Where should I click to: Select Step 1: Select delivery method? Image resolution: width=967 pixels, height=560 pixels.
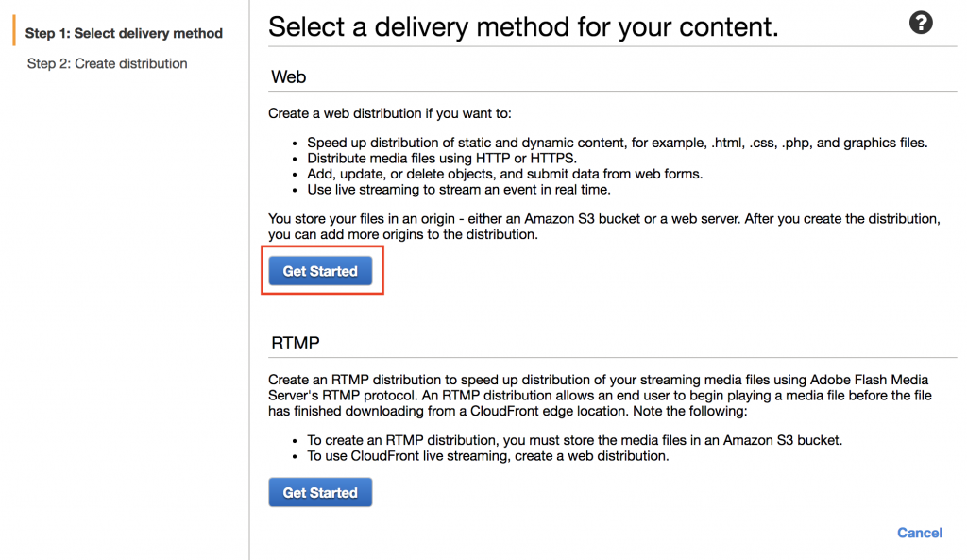point(124,33)
